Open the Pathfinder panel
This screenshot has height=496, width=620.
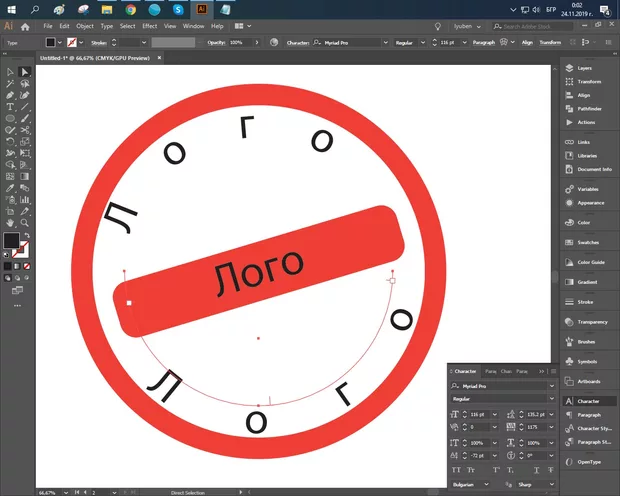click(588, 108)
